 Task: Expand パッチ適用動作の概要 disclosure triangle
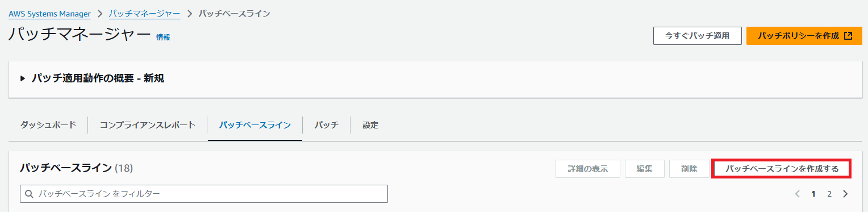pos(23,78)
